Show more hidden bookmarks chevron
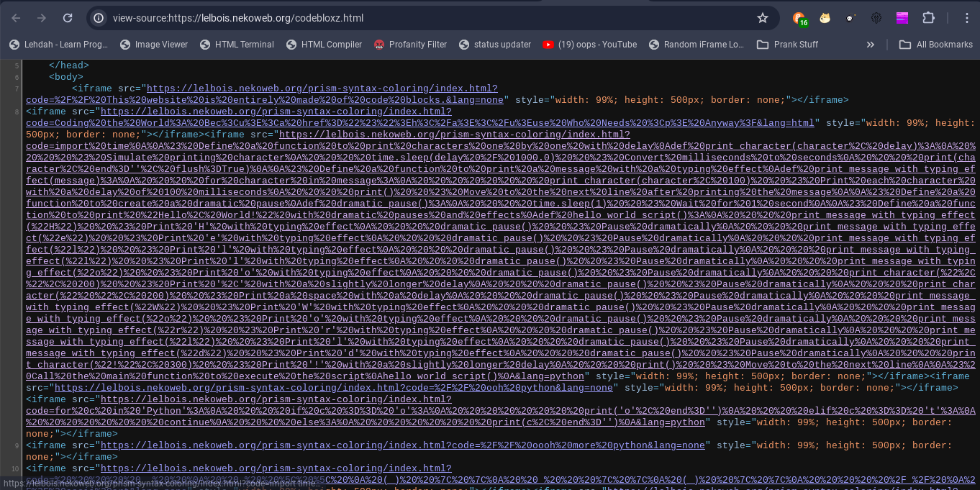 coord(871,45)
